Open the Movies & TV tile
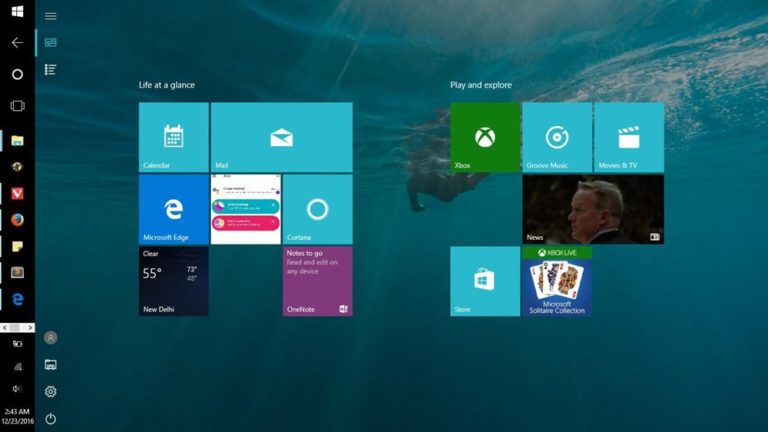Viewport: 768px width, 432px height. (629, 137)
